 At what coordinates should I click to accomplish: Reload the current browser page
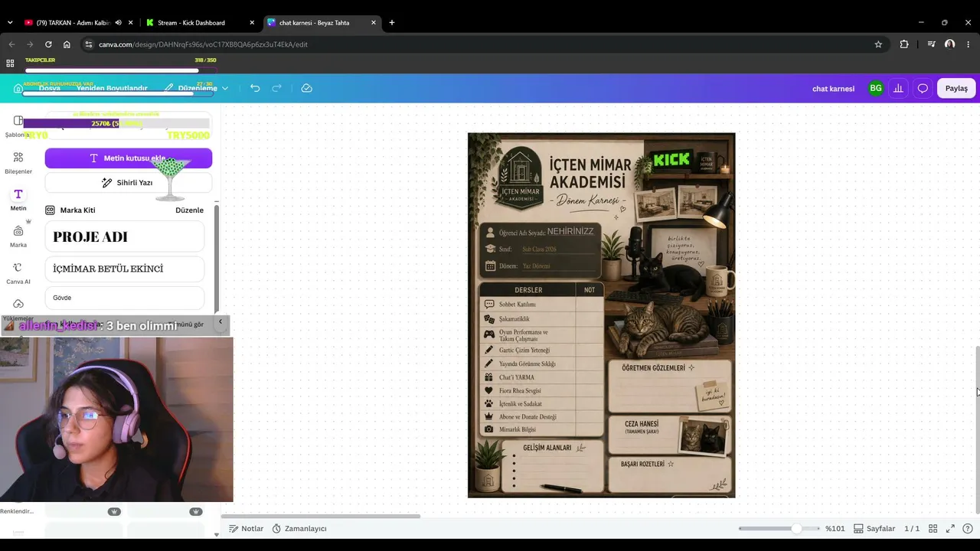(48, 44)
